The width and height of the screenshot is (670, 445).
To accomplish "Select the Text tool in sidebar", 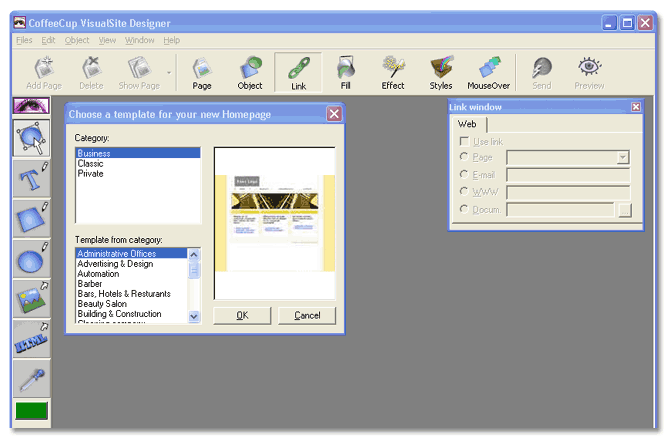I will 32,179.
